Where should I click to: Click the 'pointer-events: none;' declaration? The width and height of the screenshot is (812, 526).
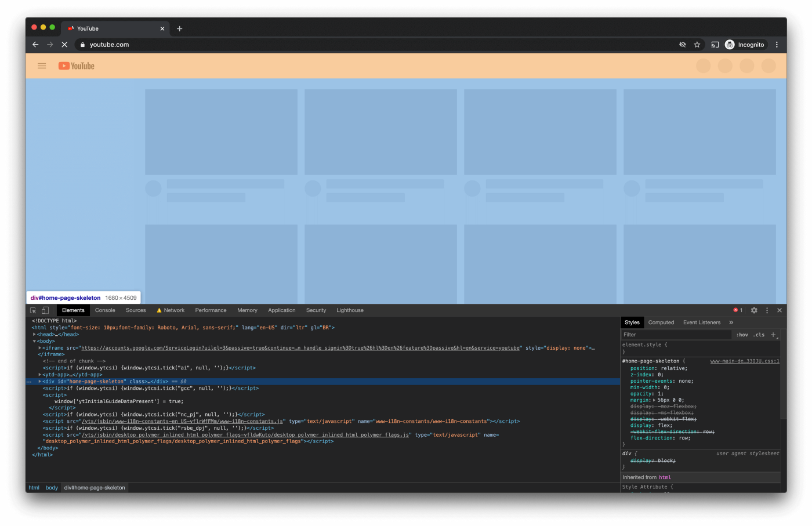coord(662,381)
